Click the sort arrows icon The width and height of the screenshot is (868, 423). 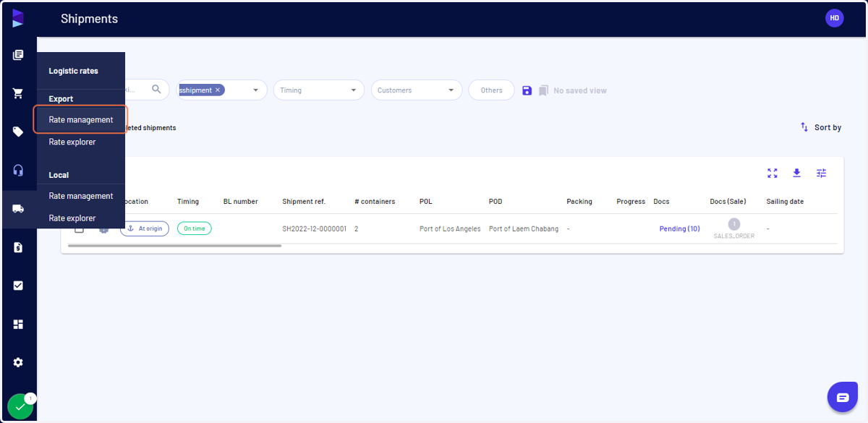click(x=804, y=127)
